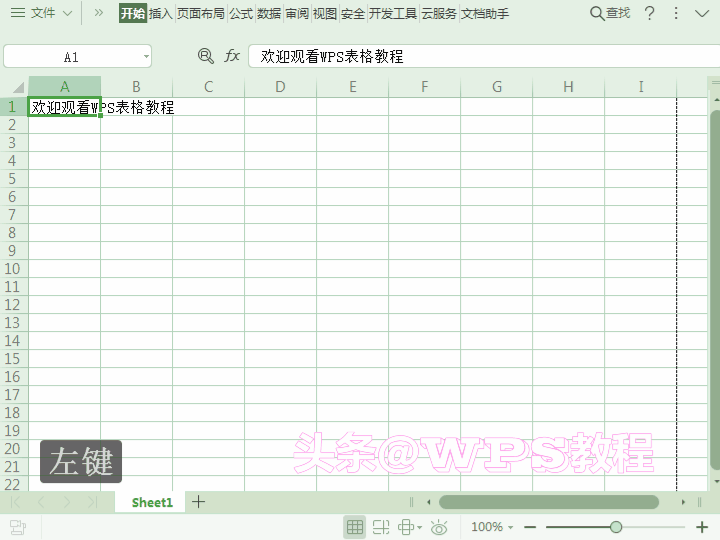Select column G header
This screenshot has width=720, height=540.
[497, 86]
